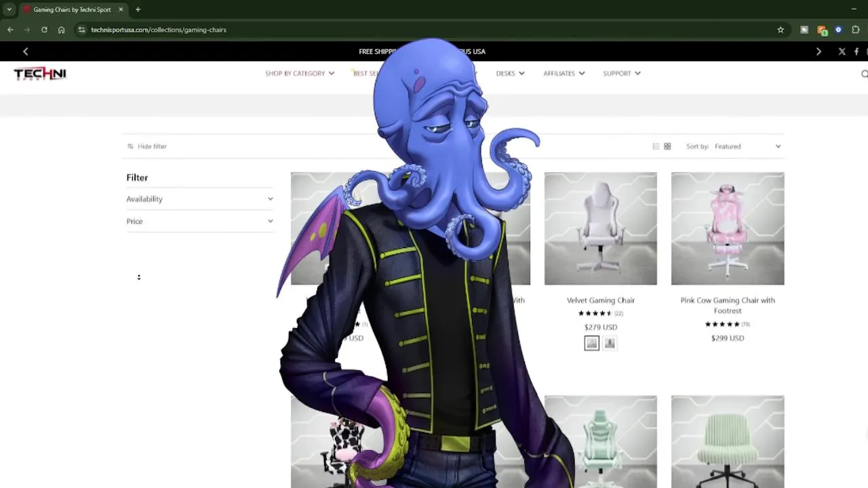Show previous announcement with left arrow

(25, 52)
